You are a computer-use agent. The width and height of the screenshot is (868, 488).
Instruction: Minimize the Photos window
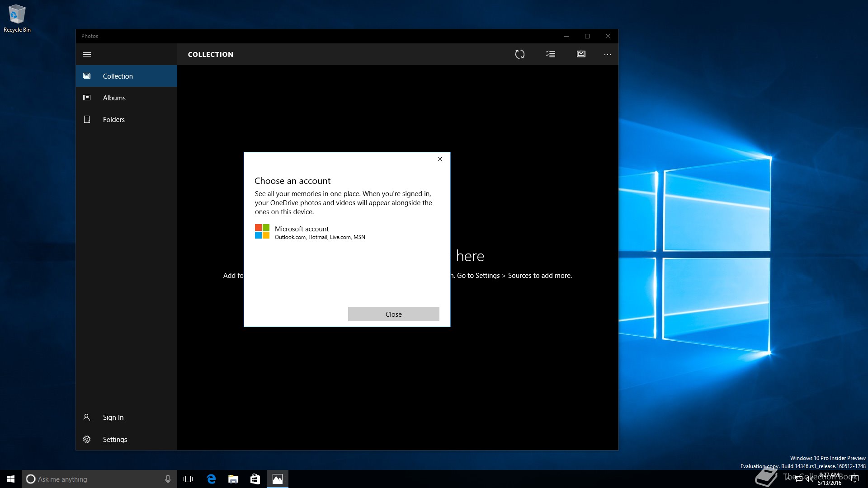click(566, 36)
